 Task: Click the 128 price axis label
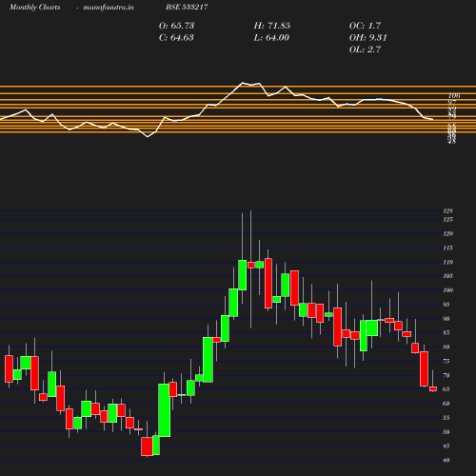tap(447, 210)
